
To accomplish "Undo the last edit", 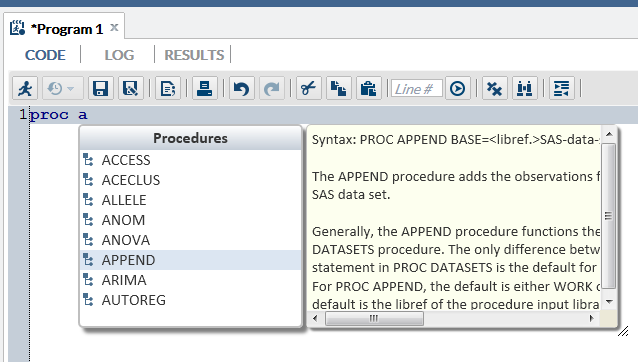I will (x=242, y=88).
